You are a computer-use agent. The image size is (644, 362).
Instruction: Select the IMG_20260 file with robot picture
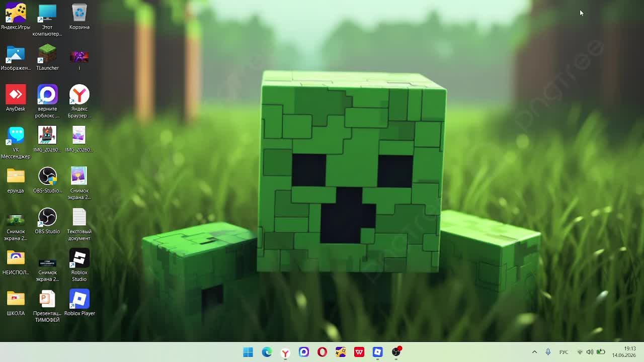tap(47, 139)
